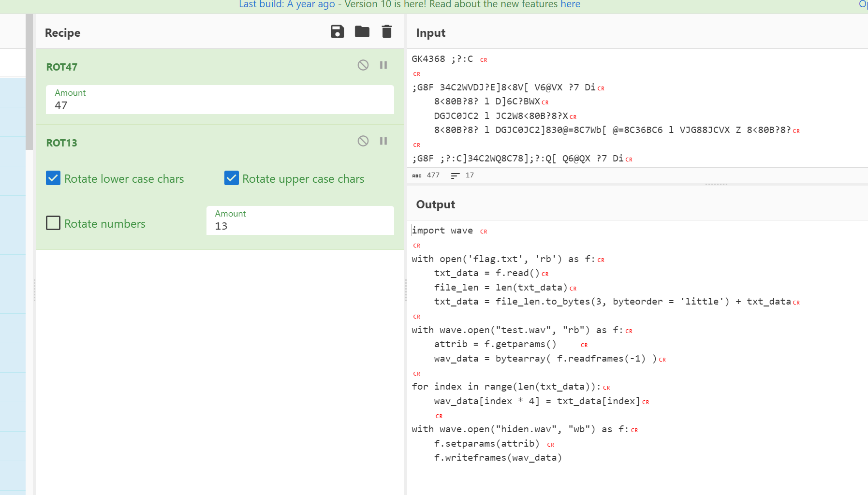The height and width of the screenshot is (495, 868).
Task: Click output line 'txt_data = f.read()'
Action: point(486,273)
